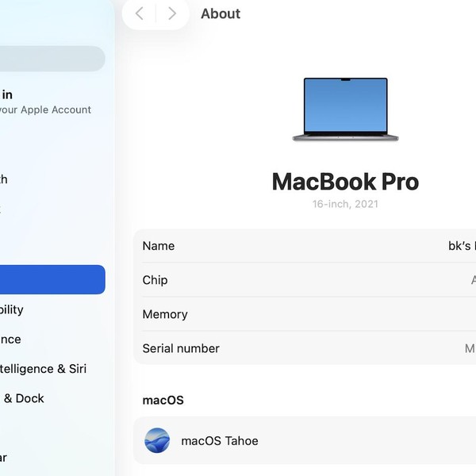
Task: Go back using the left chevron
Action: [x=140, y=13]
